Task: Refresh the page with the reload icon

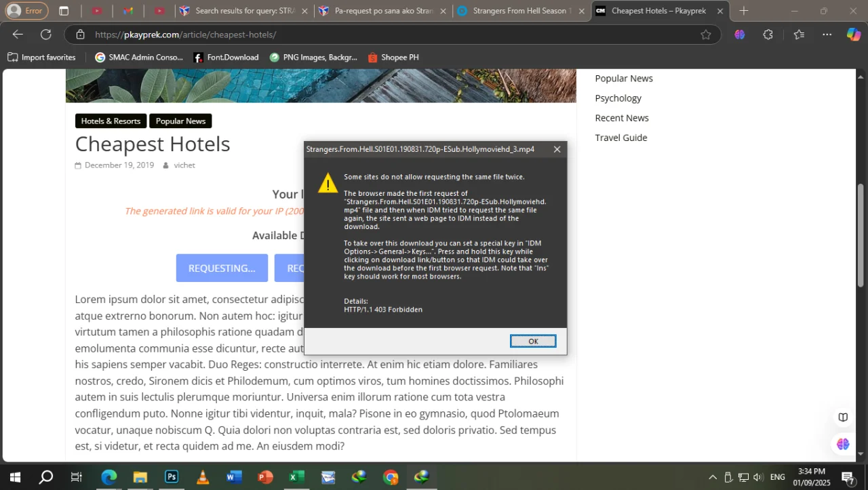Action: point(46,35)
